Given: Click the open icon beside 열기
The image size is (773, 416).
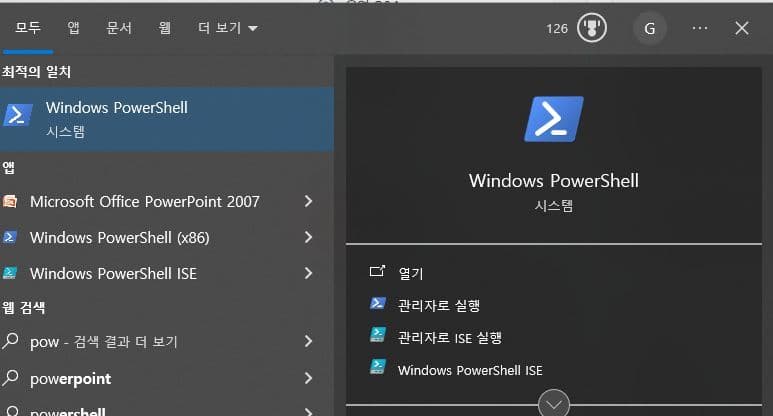Looking at the screenshot, I should (x=377, y=271).
